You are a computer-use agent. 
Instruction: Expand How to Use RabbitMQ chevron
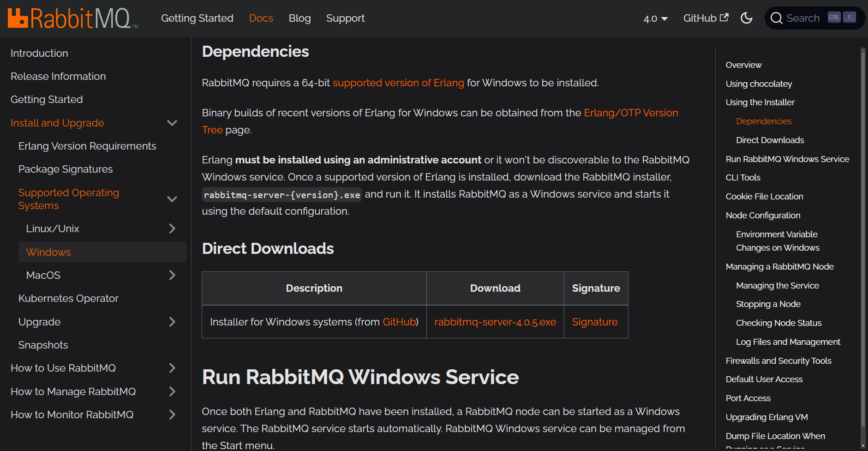(x=172, y=368)
